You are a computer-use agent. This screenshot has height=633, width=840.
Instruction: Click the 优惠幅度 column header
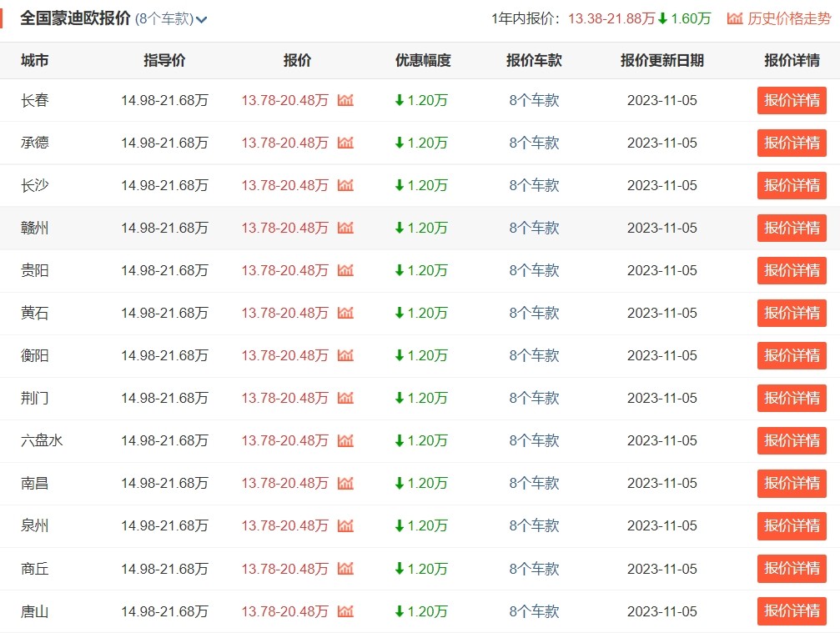[x=423, y=60]
